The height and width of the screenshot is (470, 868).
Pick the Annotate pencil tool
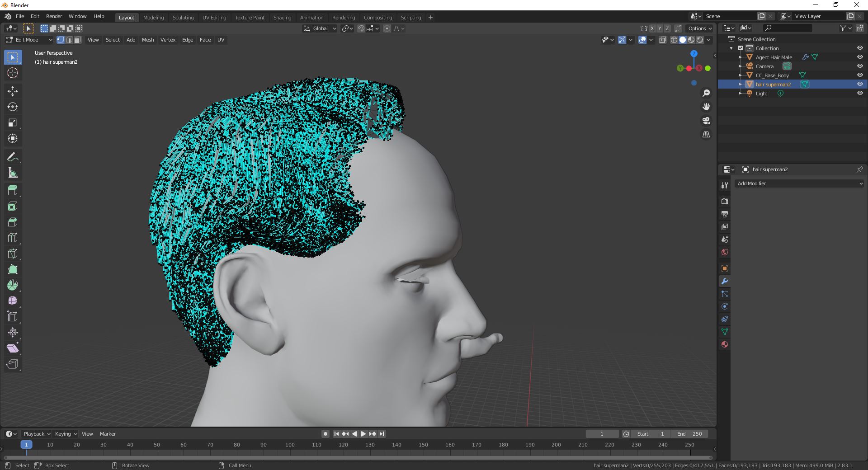point(13,157)
